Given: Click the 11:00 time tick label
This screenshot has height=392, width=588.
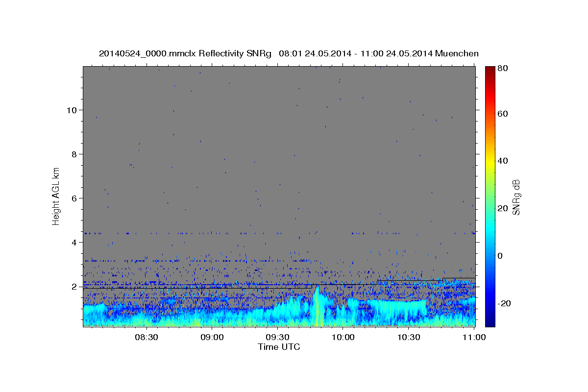Looking at the screenshot, I should pyautogui.click(x=474, y=337).
